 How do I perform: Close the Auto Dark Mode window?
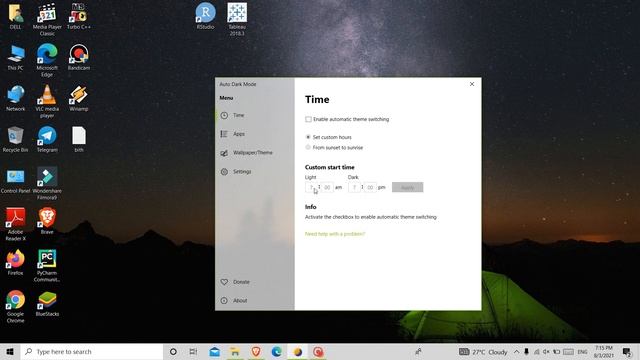click(x=472, y=84)
